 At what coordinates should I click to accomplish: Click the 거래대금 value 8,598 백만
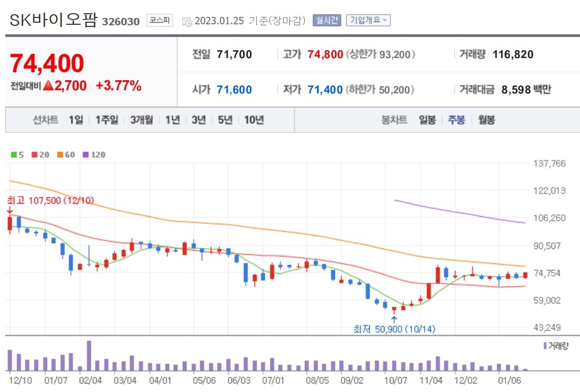[526, 89]
